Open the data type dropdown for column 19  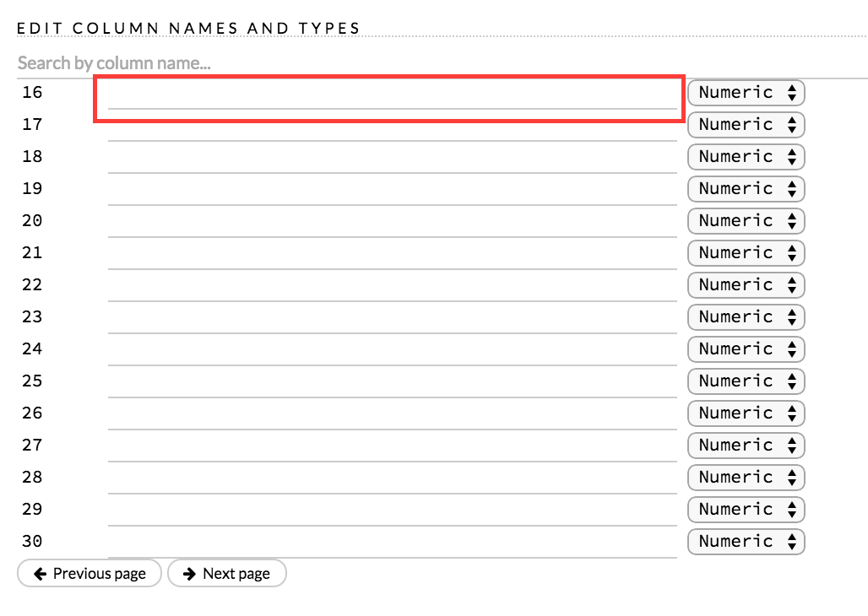746,188
